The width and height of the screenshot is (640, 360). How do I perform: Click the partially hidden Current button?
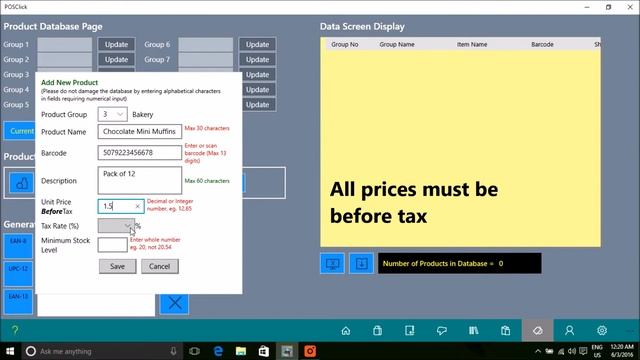point(20,131)
